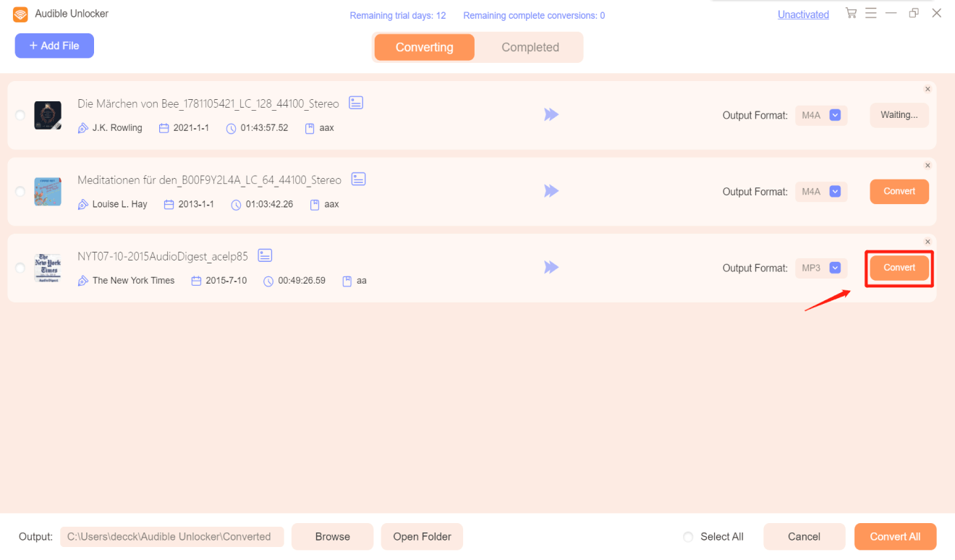Click calendar icon next to 2021-1-1
Image resolution: width=955 pixels, height=560 pixels.
point(164,128)
